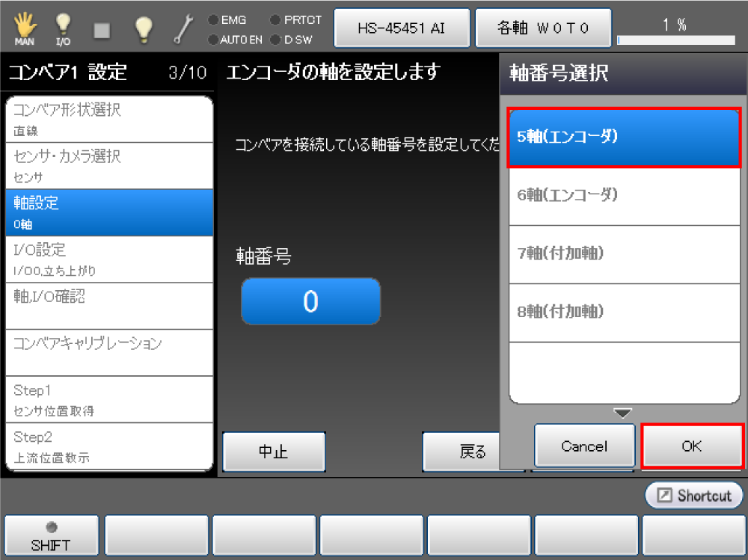Select the センサ・カメラ選択 step

click(x=109, y=165)
